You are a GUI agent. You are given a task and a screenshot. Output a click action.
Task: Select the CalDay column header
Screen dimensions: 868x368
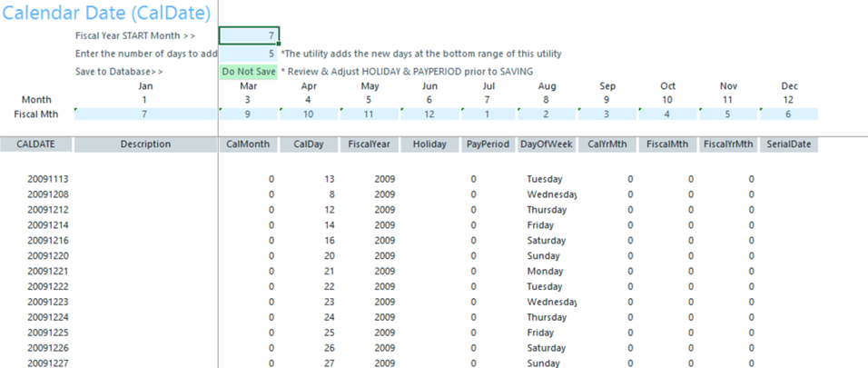309,144
